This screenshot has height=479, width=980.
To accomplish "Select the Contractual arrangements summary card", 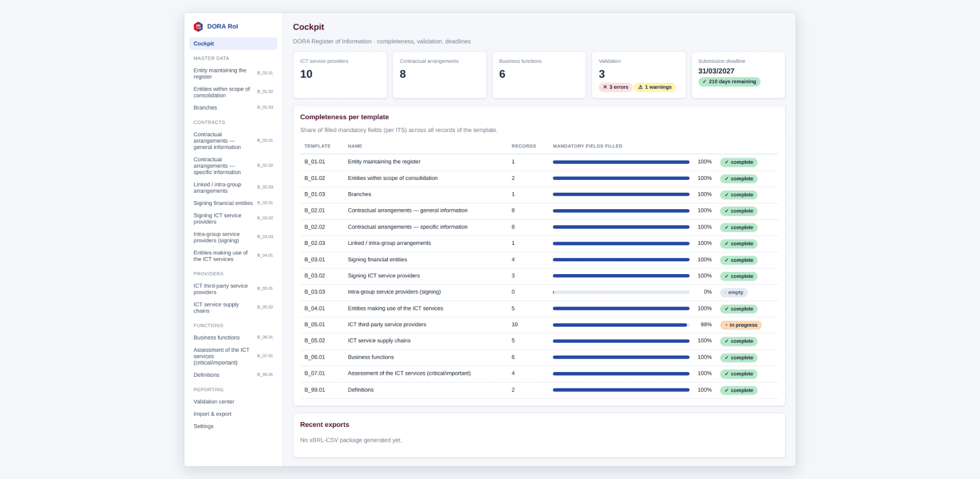I will (439, 75).
